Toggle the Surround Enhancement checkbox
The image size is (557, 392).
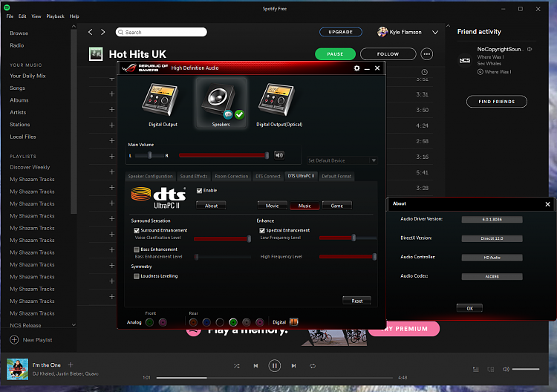tap(137, 230)
